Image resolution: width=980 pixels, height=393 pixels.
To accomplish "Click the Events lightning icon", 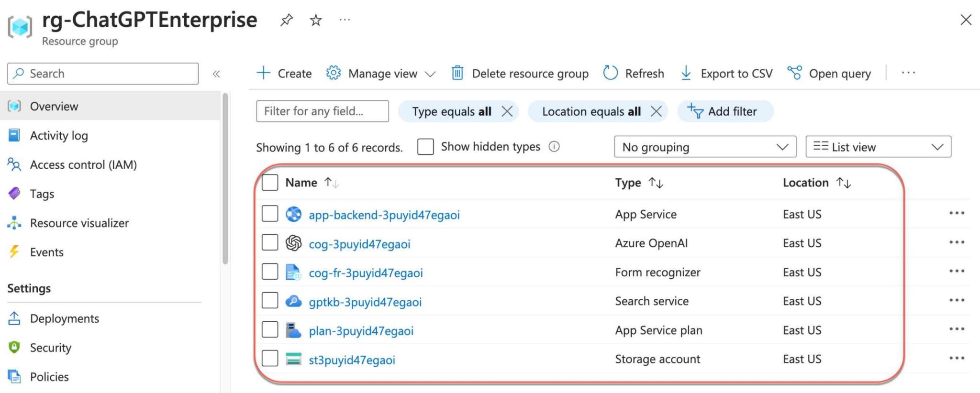I will [x=14, y=252].
